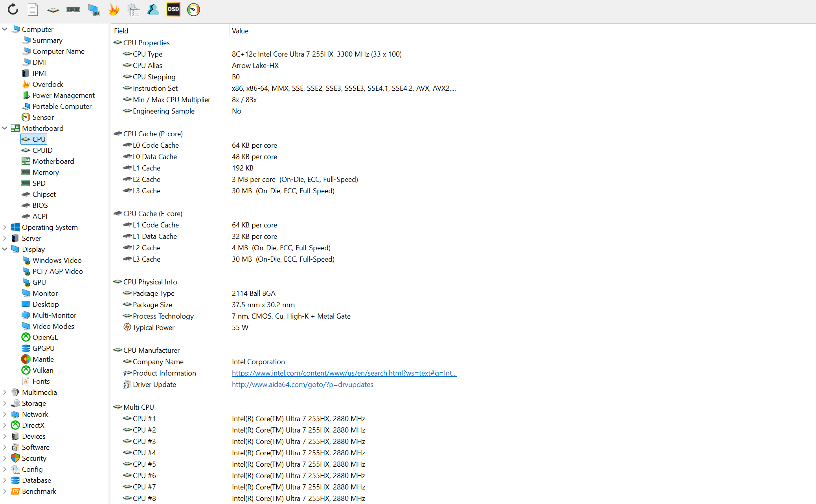Launch the flame stress test icon
This screenshot has width=816, height=504.
pos(114,9)
